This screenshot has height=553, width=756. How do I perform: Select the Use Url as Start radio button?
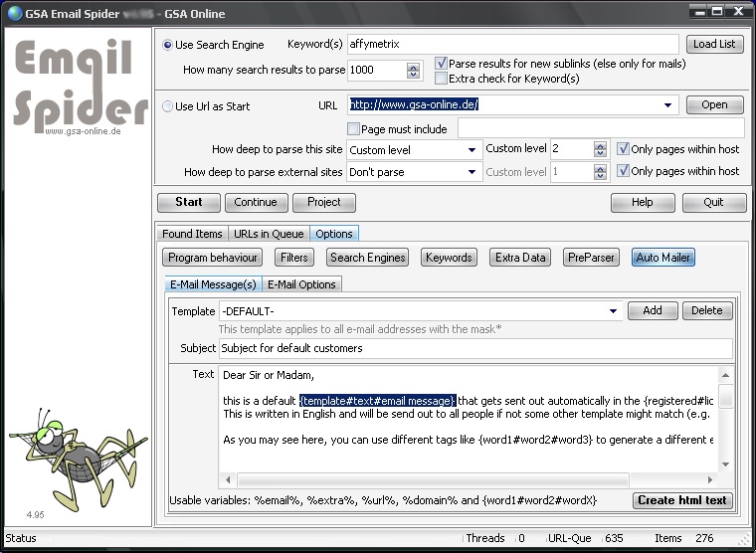tap(167, 106)
